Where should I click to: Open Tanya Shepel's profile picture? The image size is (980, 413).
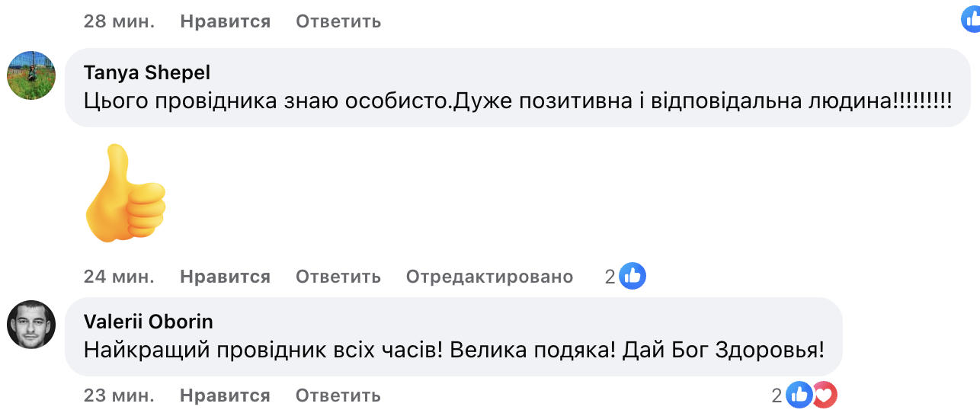click(x=31, y=75)
